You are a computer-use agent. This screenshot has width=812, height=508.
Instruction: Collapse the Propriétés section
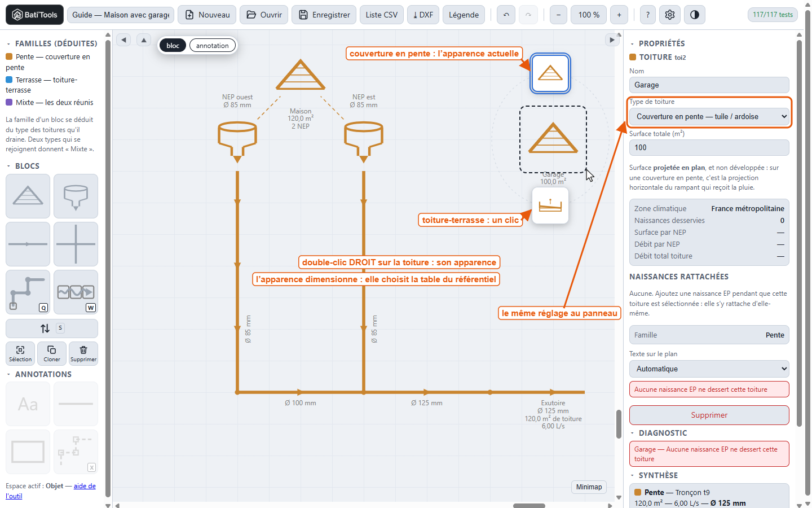(x=657, y=43)
